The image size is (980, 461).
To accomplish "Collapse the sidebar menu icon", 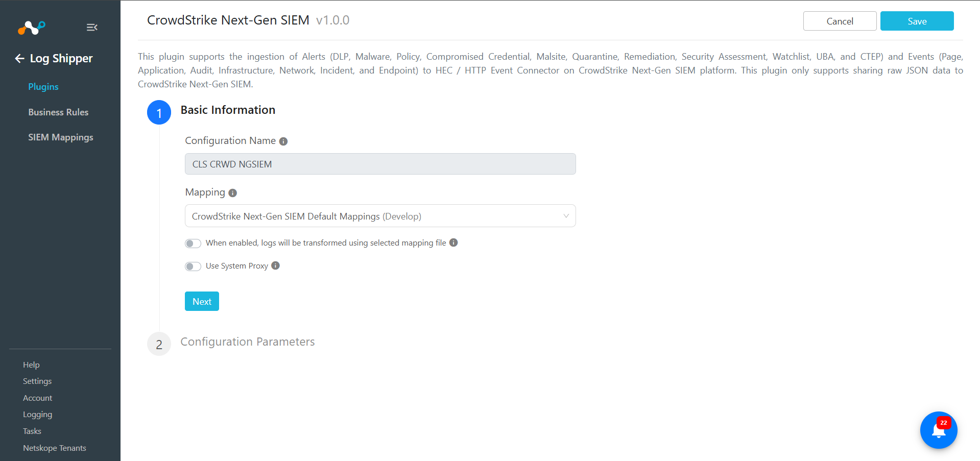I will (92, 28).
